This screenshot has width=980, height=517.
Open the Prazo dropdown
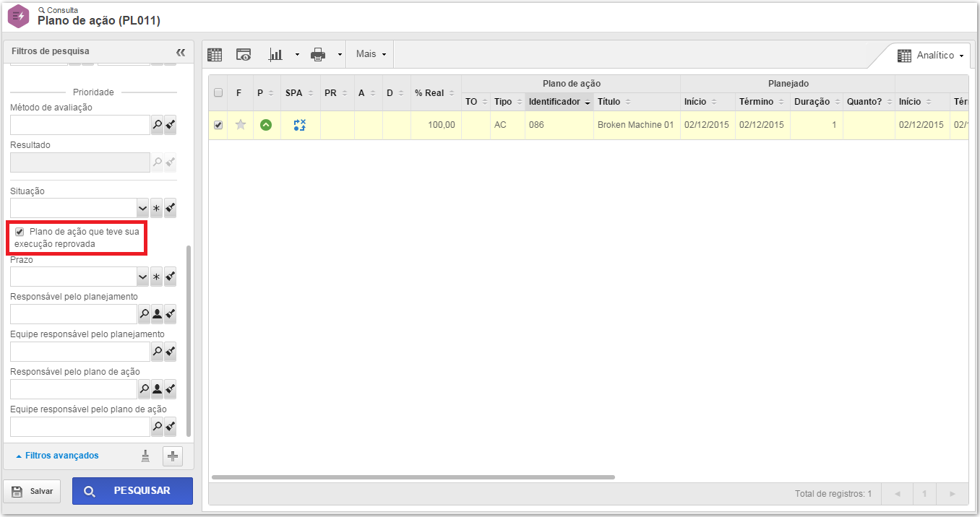[143, 277]
